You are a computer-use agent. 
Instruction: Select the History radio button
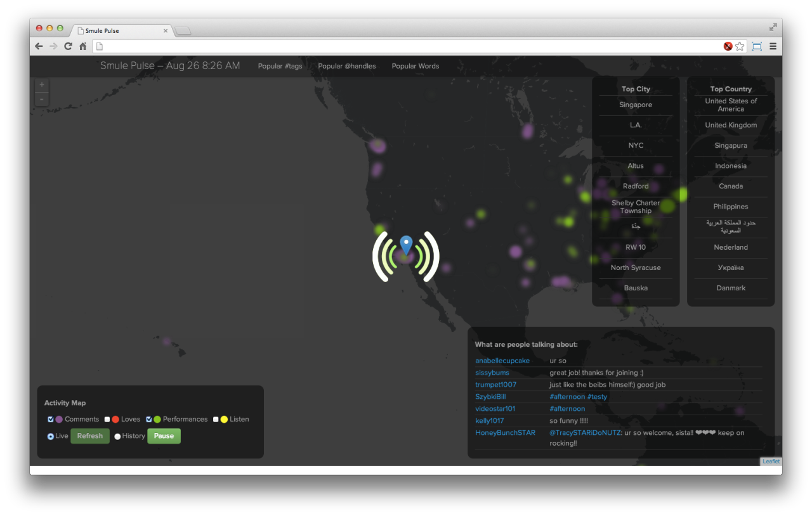coord(117,436)
